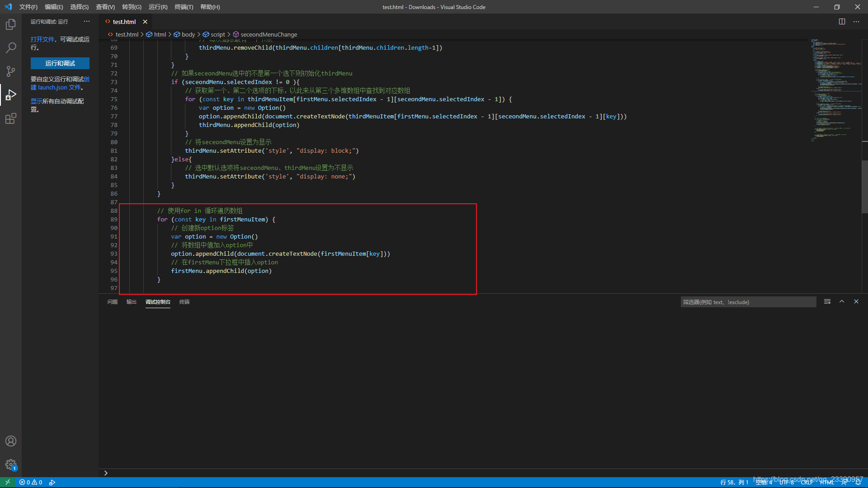The height and width of the screenshot is (488, 868).
Task: Click the Split Editor icon top right
Action: (x=842, y=21)
